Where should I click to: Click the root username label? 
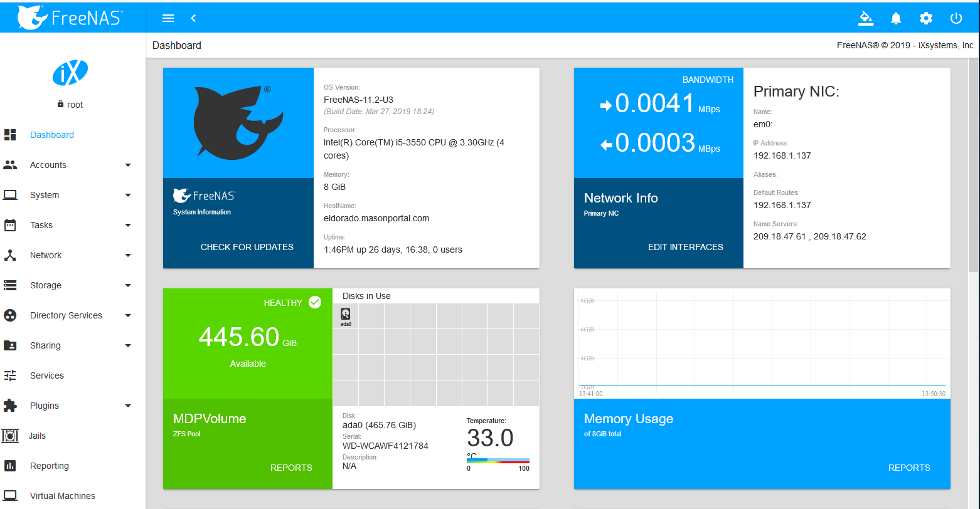(75, 105)
